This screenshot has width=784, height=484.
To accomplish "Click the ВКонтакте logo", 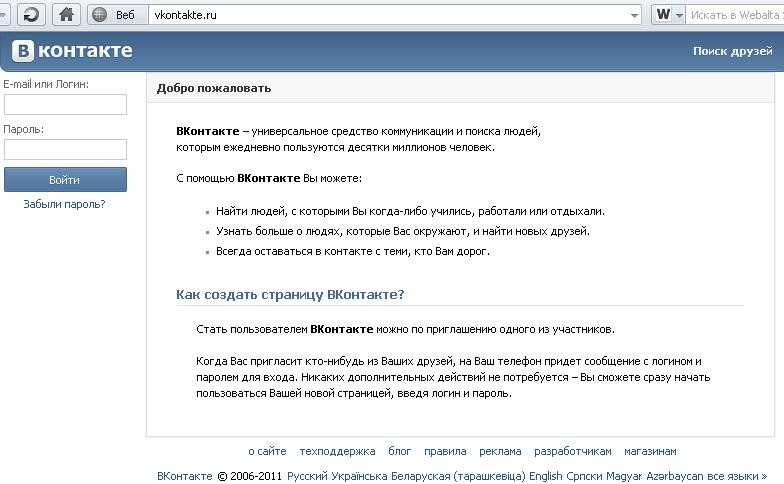I will (x=72, y=51).
